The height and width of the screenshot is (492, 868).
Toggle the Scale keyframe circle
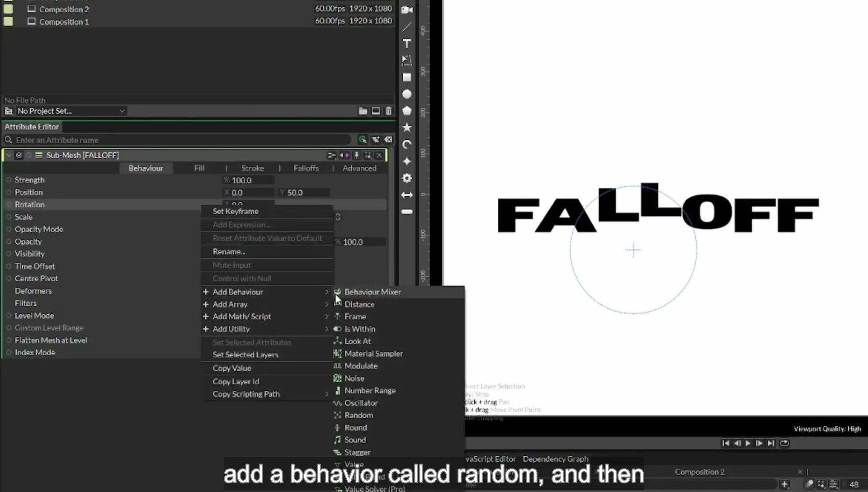point(9,217)
